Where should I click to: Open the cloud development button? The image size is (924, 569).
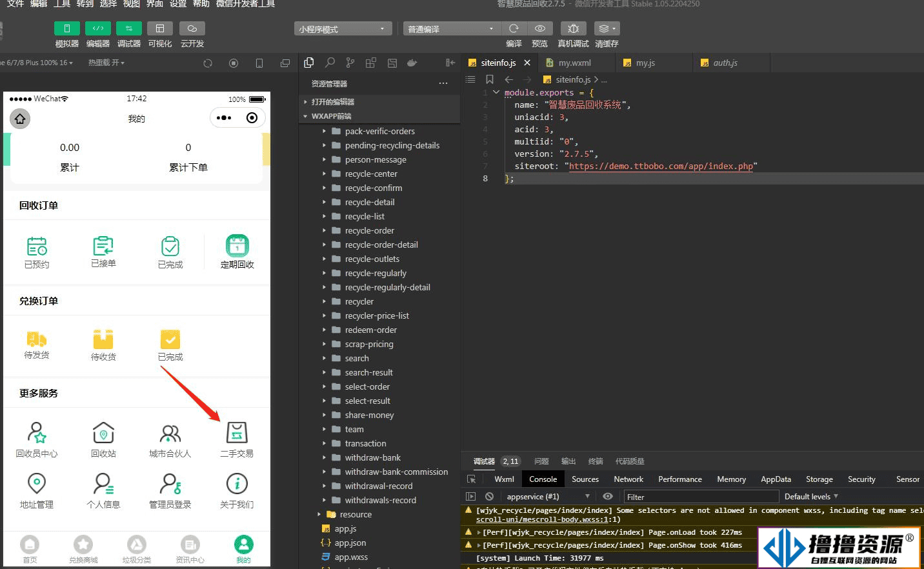[x=192, y=28]
